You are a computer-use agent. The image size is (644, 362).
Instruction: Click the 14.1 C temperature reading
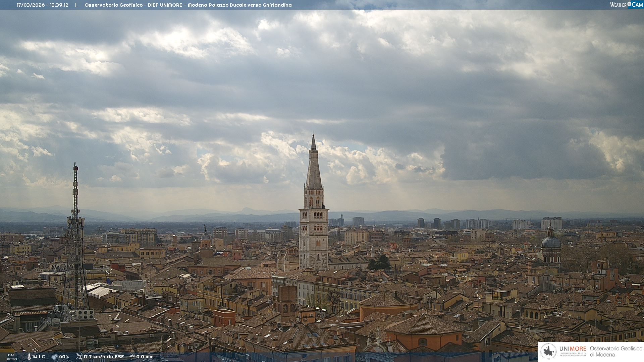[x=39, y=357]
